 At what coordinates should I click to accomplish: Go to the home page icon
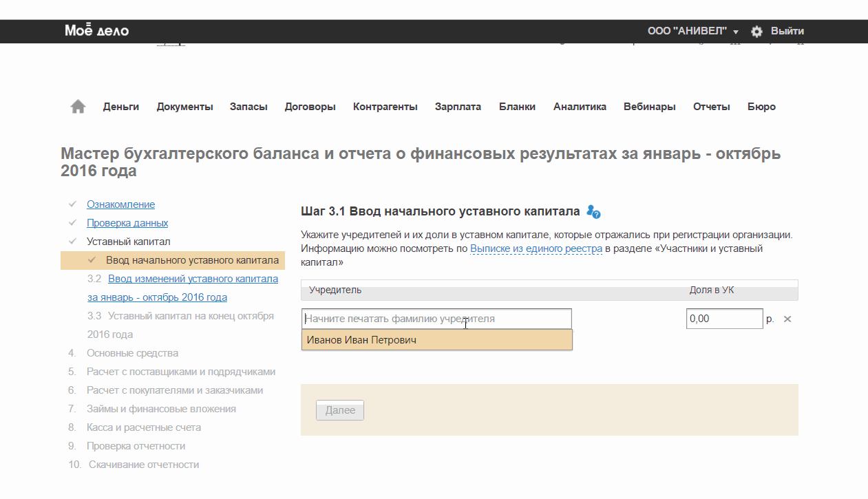pos(78,107)
